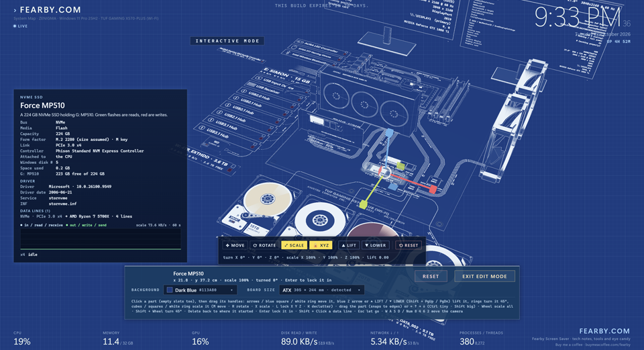The width and height of the screenshot is (644, 350).
Task: Click the 'in / read / receive' legend entry
Action: click(x=41, y=225)
